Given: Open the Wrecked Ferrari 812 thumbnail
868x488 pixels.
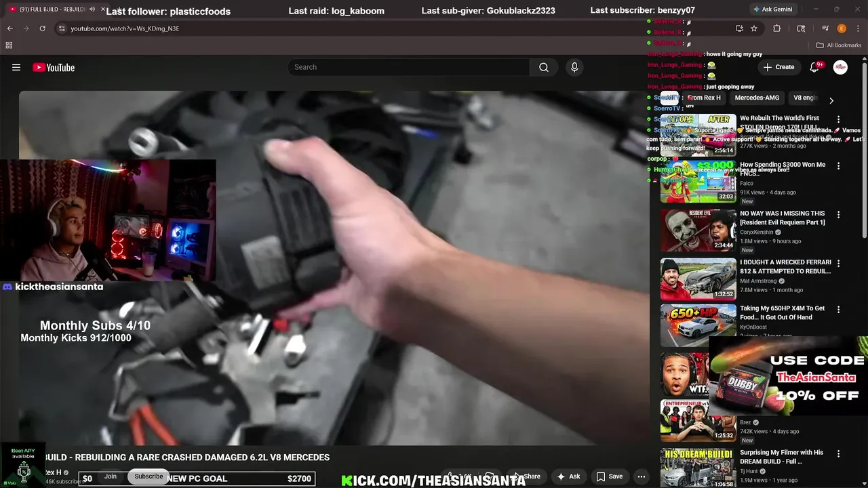Looking at the screenshot, I should click(x=698, y=279).
